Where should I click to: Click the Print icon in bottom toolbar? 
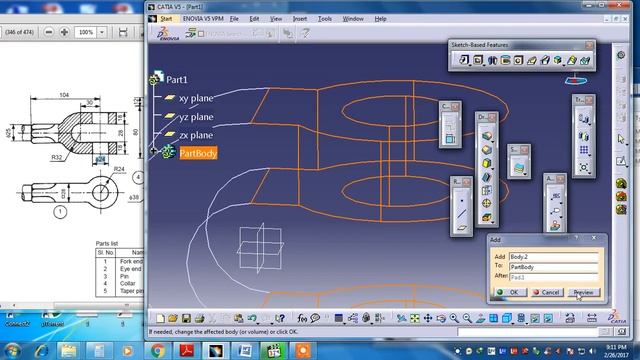[x=199, y=318]
